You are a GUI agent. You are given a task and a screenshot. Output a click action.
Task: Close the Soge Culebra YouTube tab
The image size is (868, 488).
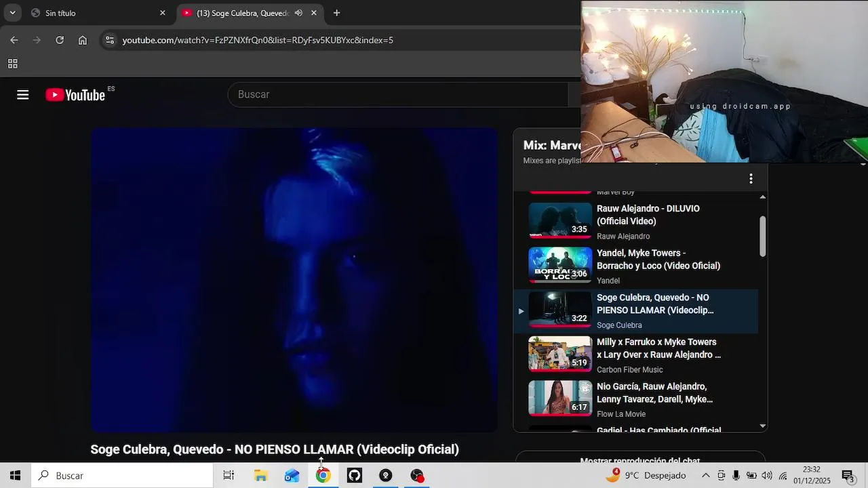(x=314, y=13)
